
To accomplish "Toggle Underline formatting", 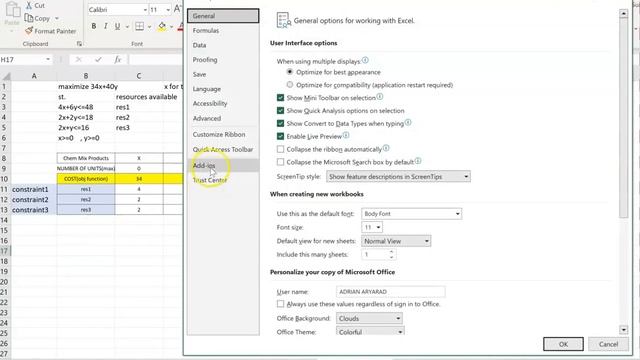I will 117,26.
